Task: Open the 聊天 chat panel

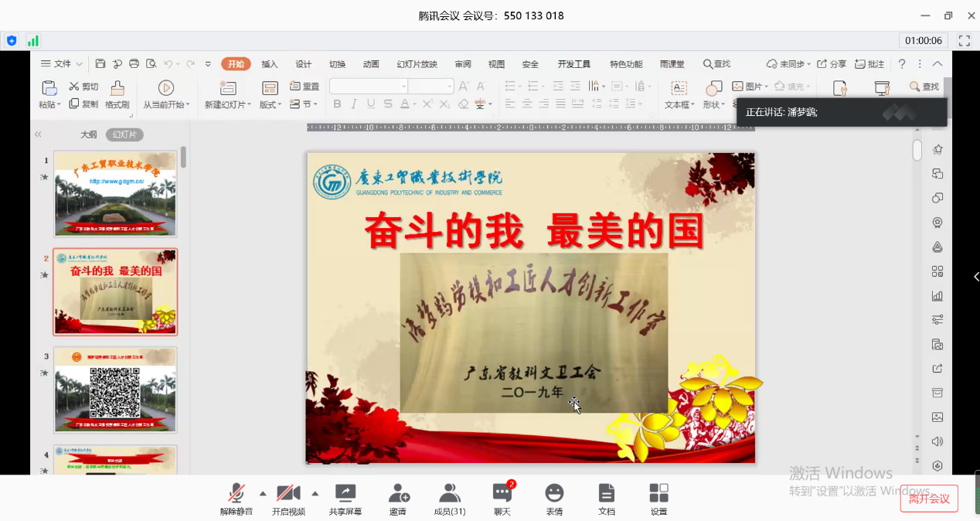Action: click(502, 498)
